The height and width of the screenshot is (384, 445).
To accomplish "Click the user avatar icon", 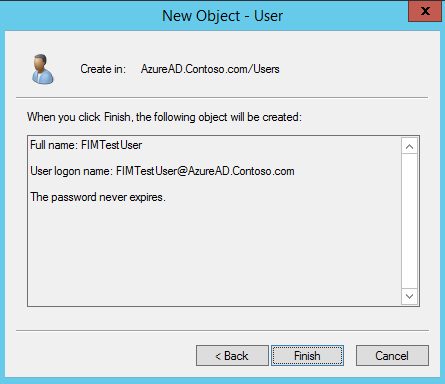I will (43, 69).
